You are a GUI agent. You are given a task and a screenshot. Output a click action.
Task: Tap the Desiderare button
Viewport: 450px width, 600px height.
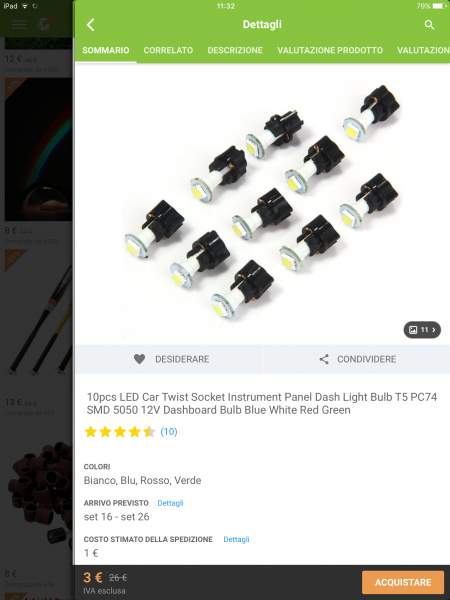170,359
